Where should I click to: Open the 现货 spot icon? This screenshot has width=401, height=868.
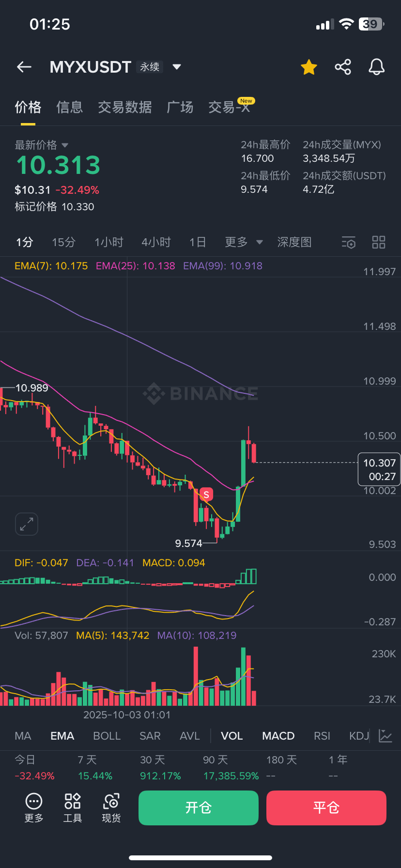(x=111, y=808)
